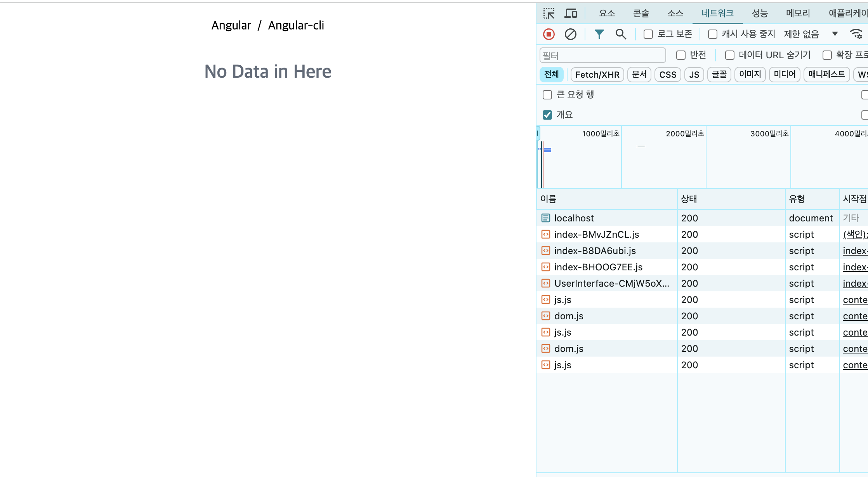
Task: Focus the 필터 input field
Action: tap(602, 56)
